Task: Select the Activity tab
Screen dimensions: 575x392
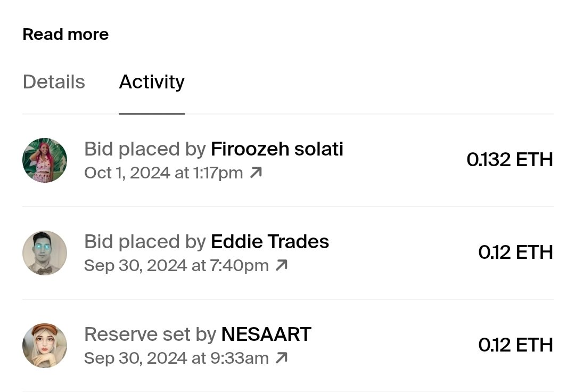Action: (152, 82)
